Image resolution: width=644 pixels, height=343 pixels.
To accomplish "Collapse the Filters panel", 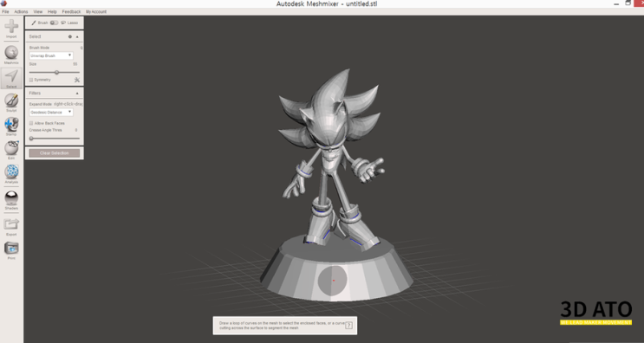I will pyautogui.click(x=77, y=94).
